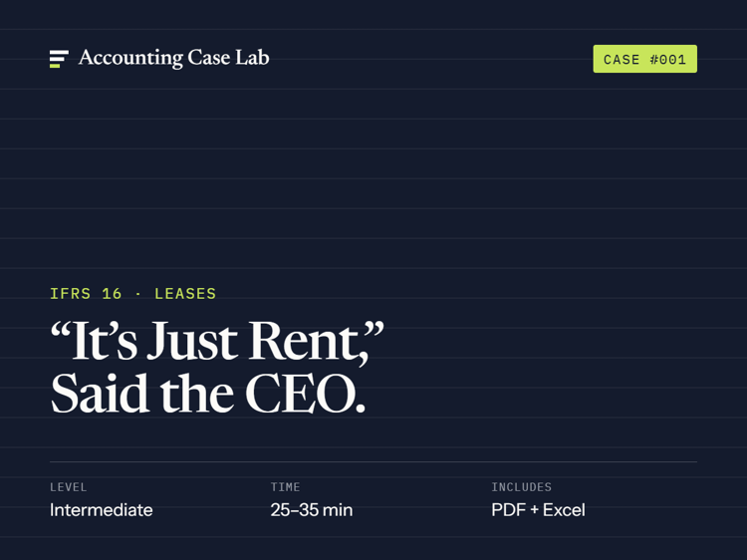Select the PDF + Excel value
The image size is (747, 560).
[x=538, y=510]
